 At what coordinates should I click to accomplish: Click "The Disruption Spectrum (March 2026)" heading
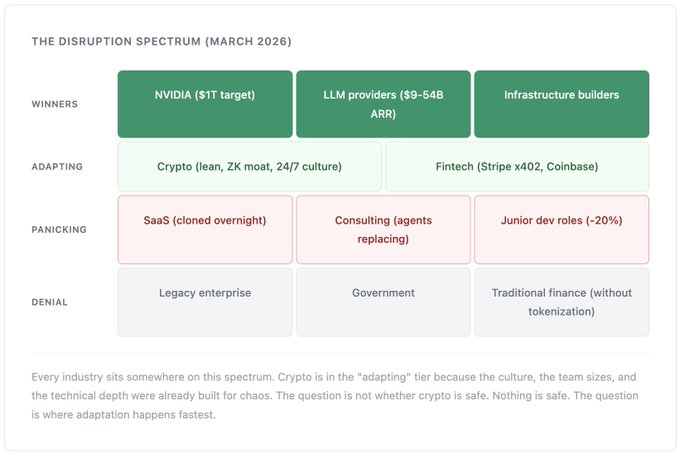point(162,41)
